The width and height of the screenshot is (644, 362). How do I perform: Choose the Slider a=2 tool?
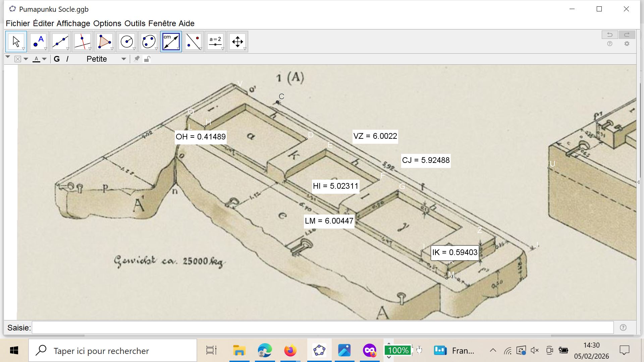215,42
